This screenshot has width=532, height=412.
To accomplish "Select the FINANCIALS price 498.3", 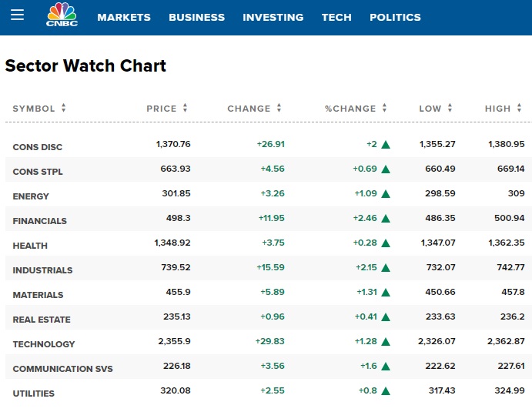I will point(179,218).
